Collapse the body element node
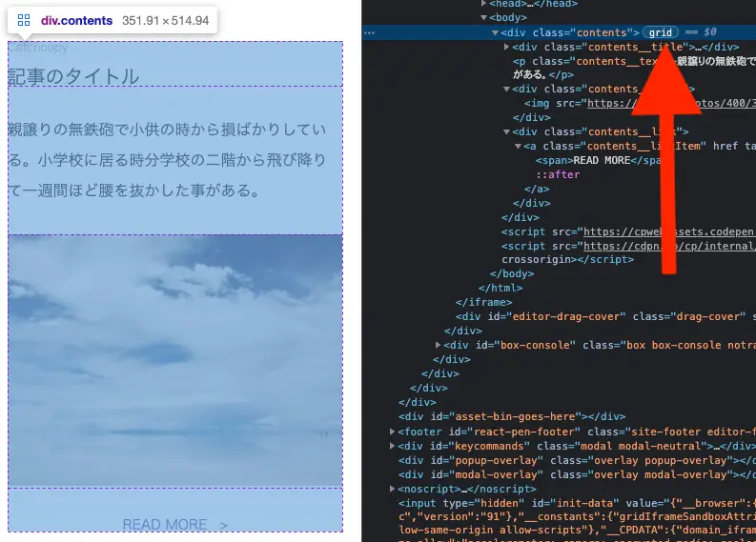 point(484,18)
